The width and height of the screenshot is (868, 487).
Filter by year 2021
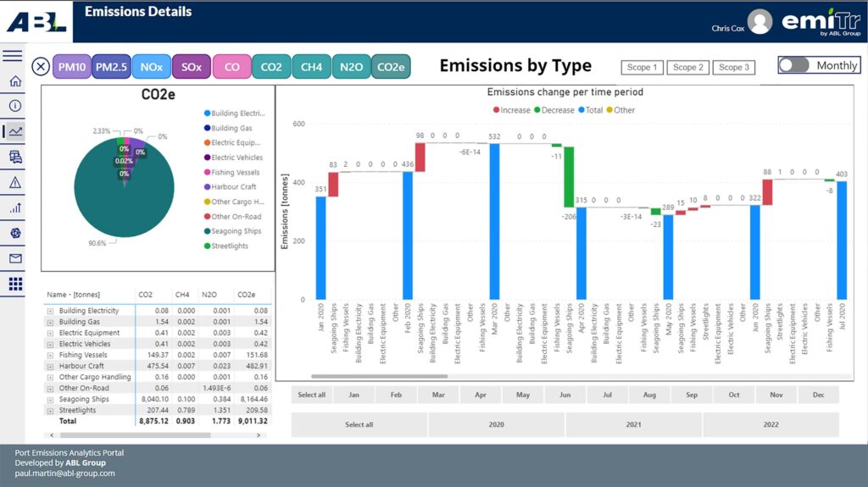[633, 424]
